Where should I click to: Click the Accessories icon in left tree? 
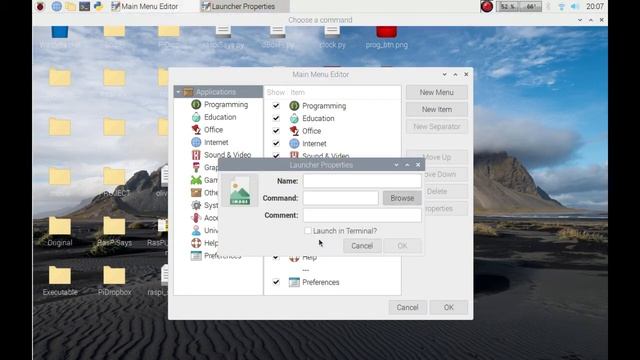click(196, 218)
